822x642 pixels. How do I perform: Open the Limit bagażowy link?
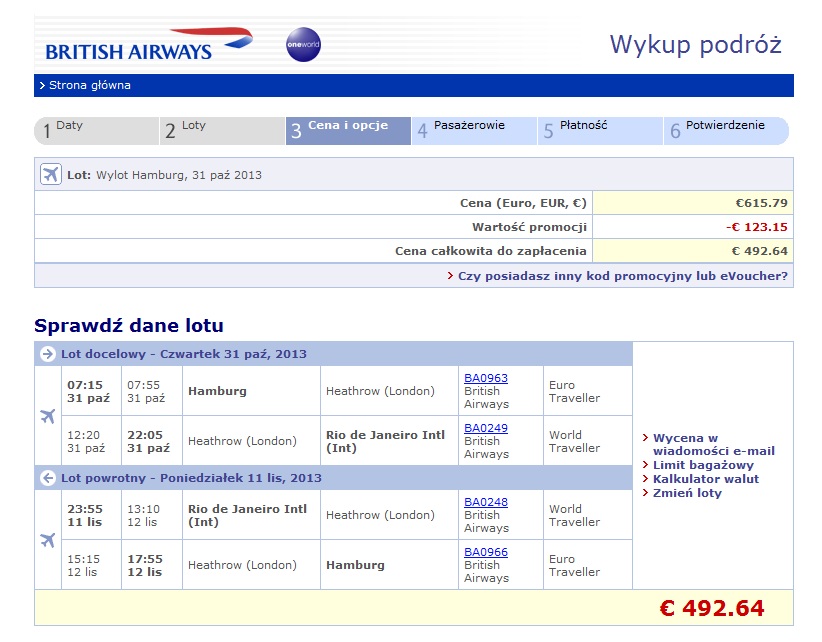coord(703,465)
